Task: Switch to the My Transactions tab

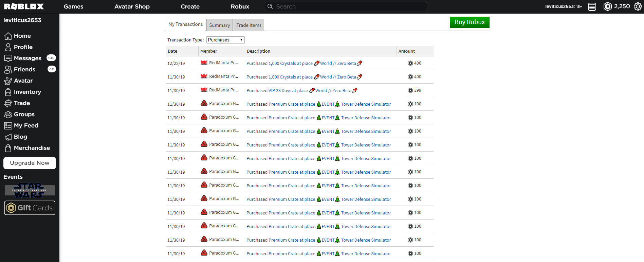Action: coord(185,24)
